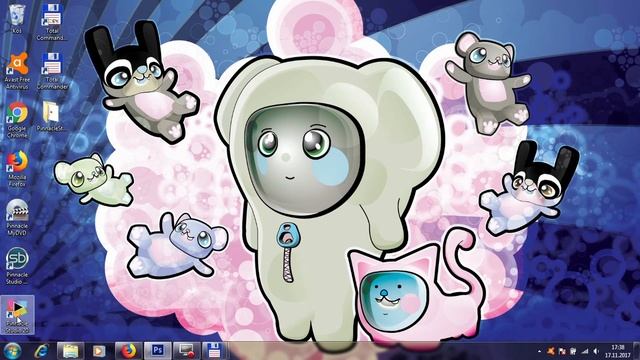Select the Pinnacle MyDVD desktop icon
The width and height of the screenshot is (640, 360).
(17, 218)
